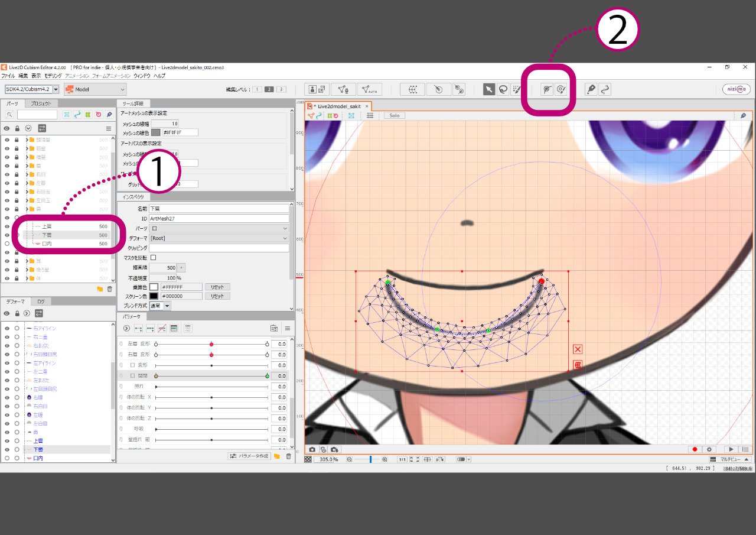Open the ブレンド方式 blend mode dropdown
This screenshot has height=535, width=756.
(x=159, y=306)
